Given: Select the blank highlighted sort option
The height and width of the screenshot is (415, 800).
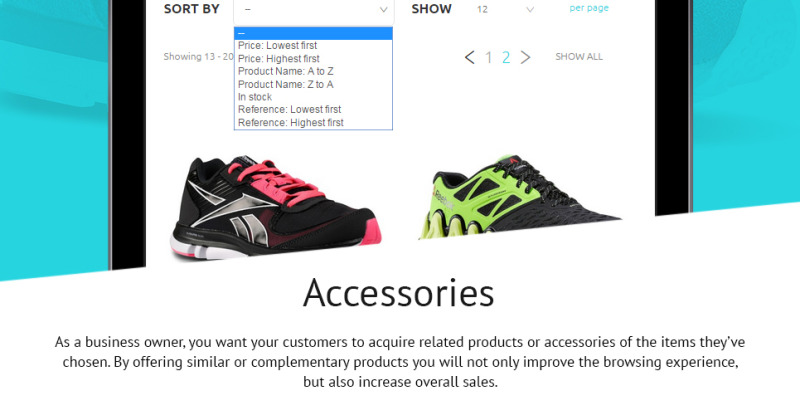Looking at the screenshot, I should 313,34.
